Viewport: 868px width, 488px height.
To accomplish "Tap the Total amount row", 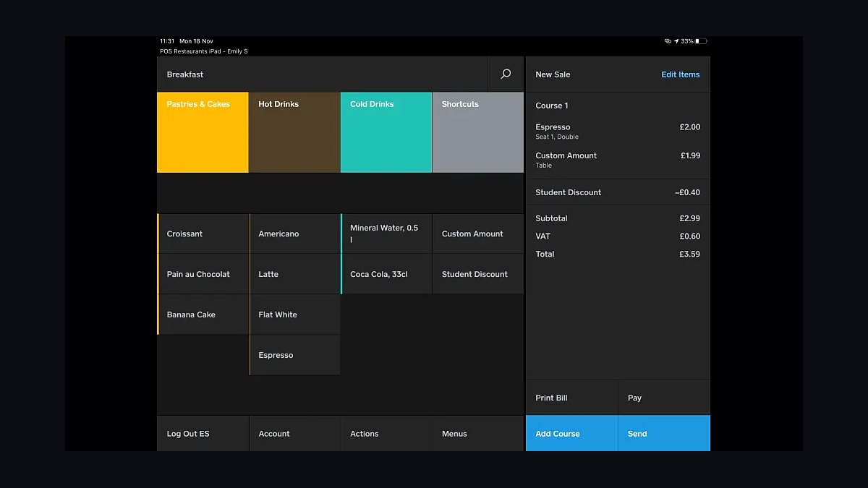I will click(618, 254).
